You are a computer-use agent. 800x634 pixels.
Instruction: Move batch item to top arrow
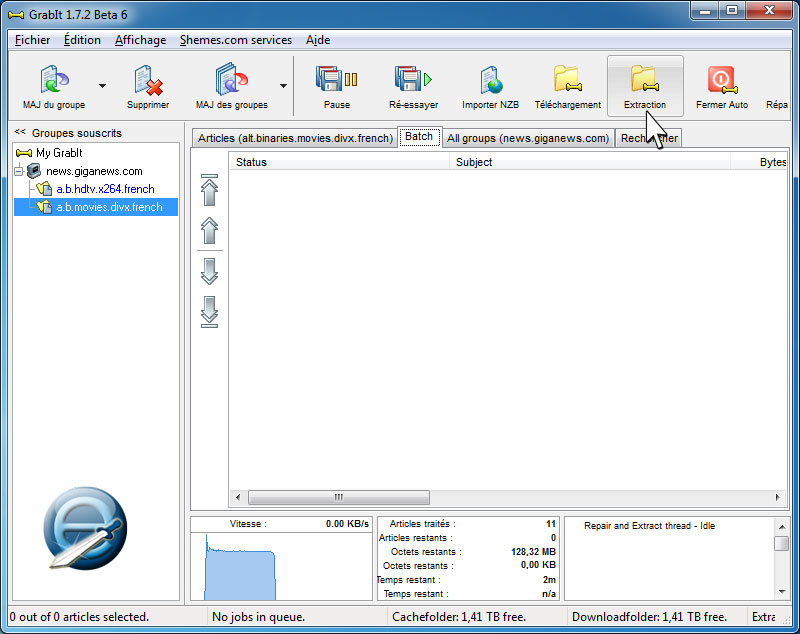209,190
